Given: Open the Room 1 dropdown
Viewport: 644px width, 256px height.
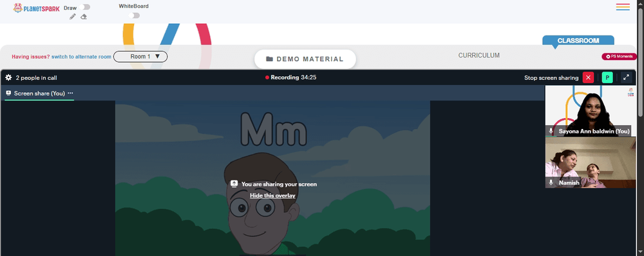Looking at the screenshot, I should pyautogui.click(x=140, y=56).
